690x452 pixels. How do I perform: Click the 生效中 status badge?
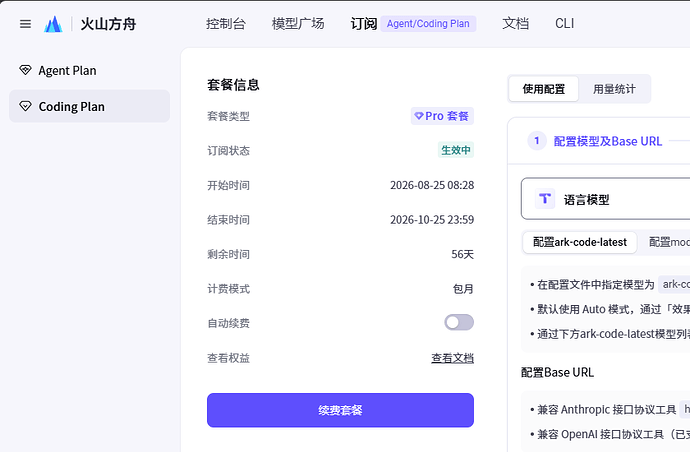(455, 150)
